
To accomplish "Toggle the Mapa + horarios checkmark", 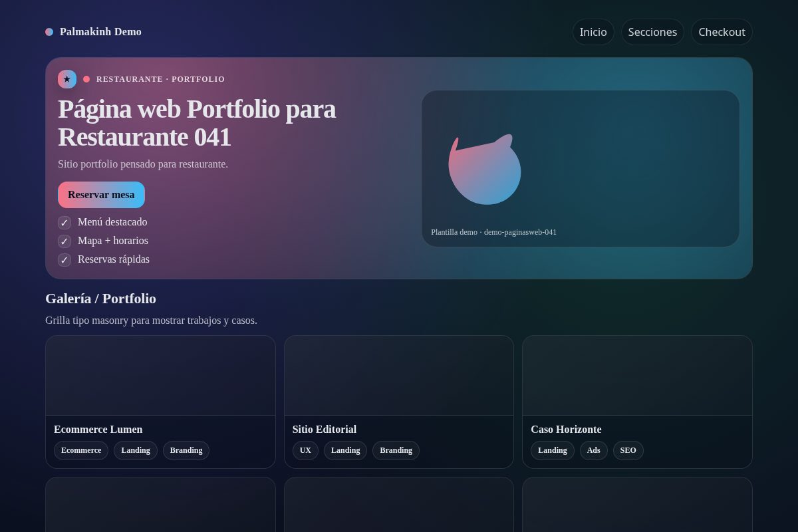I will point(65,241).
